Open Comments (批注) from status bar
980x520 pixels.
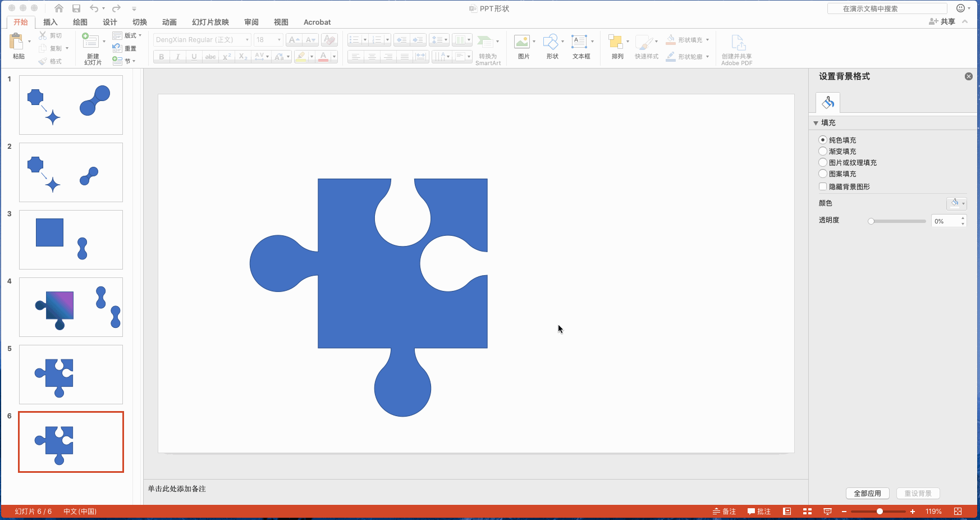pyautogui.click(x=759, y=512)
